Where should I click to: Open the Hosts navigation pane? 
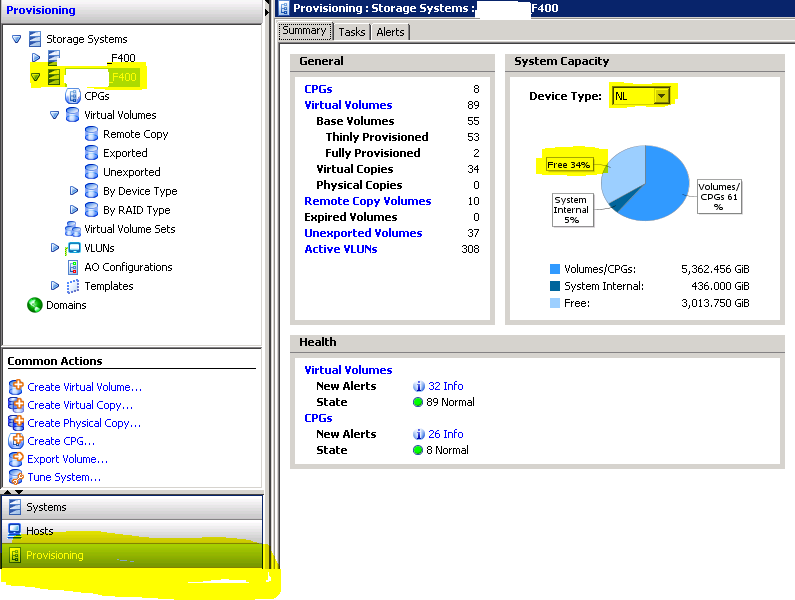pyautogui.click(x=132, y=531)
